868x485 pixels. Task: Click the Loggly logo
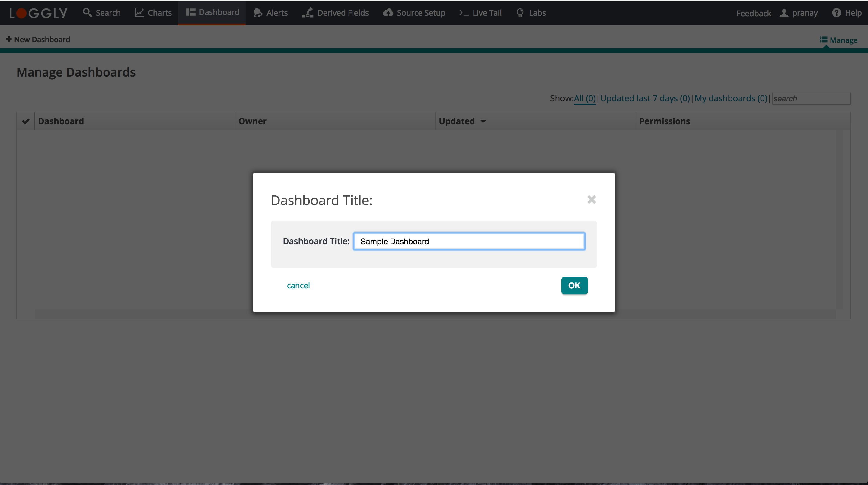[x=38, y=13]
